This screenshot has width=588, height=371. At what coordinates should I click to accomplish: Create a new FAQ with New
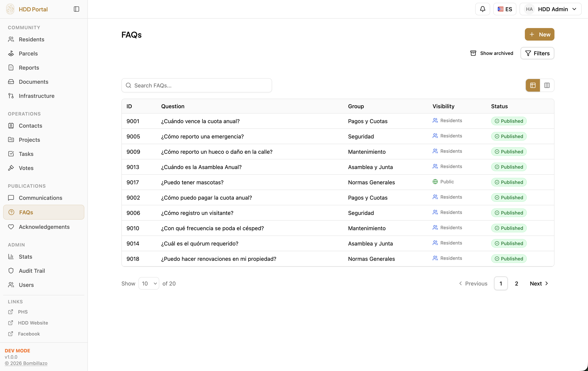pyautogui.click(x=539, y=35)
